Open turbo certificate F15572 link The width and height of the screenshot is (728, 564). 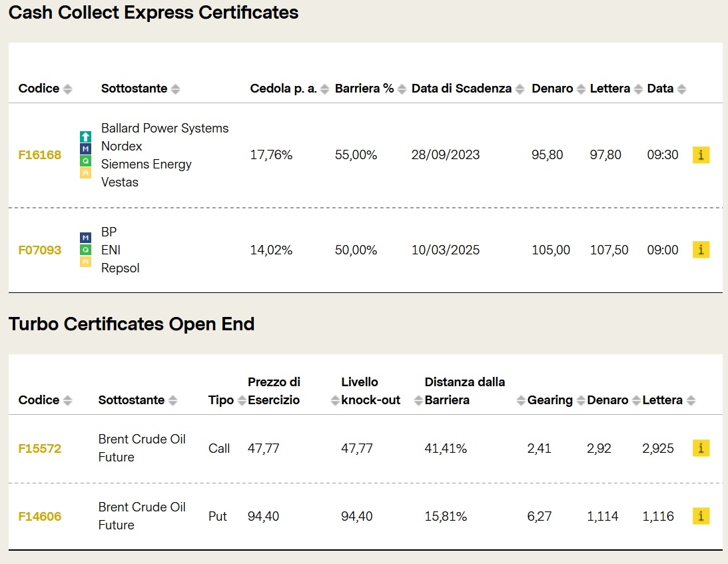(40, 448)
